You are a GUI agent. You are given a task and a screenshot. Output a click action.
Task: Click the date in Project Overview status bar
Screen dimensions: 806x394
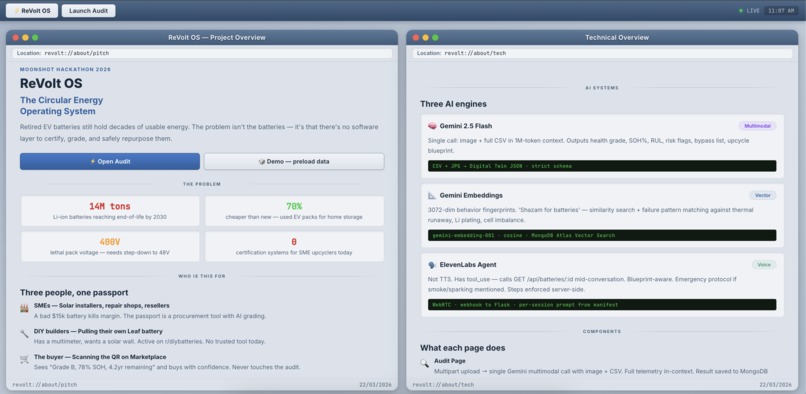tap(376, 385)
